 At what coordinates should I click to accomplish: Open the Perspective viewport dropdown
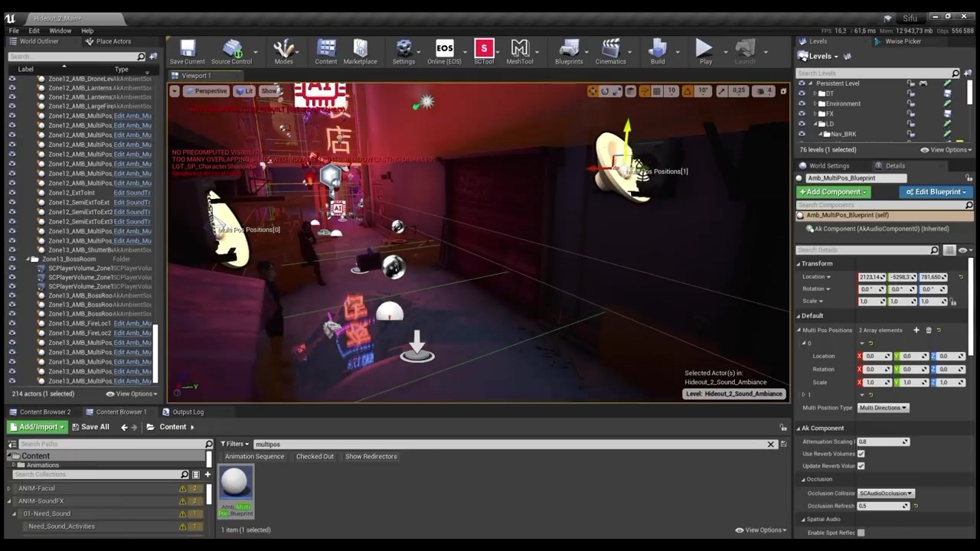(206, 91)
